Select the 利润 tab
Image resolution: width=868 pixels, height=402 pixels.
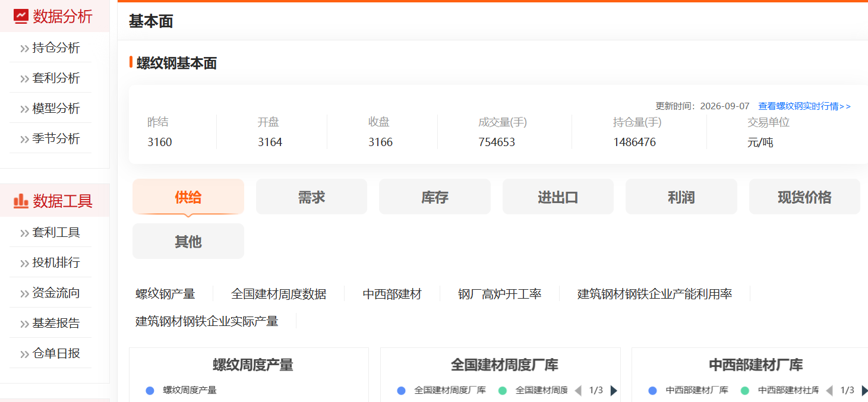coord(681,197)
